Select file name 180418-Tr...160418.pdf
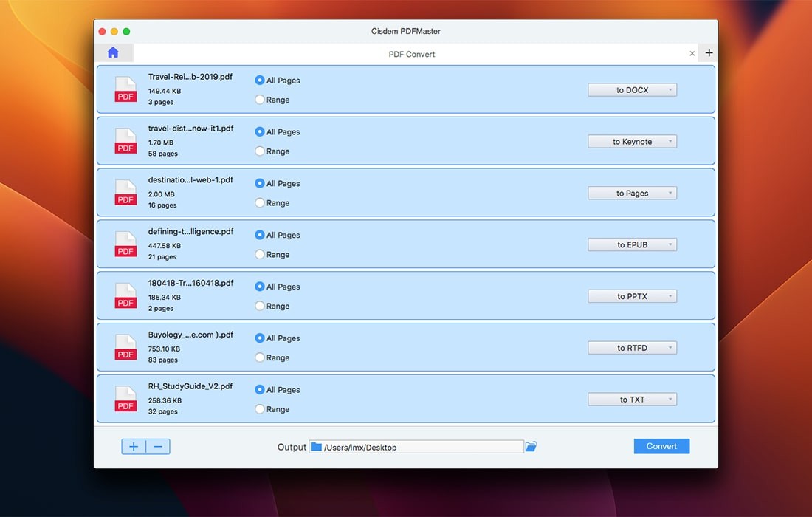Screen dimensions: 812x517 click(190, 283)
